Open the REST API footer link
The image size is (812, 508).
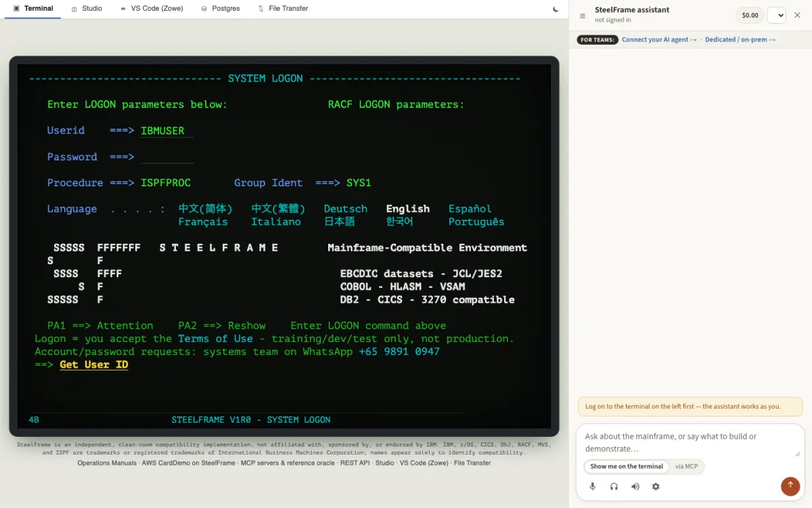[x=355, y=463]
